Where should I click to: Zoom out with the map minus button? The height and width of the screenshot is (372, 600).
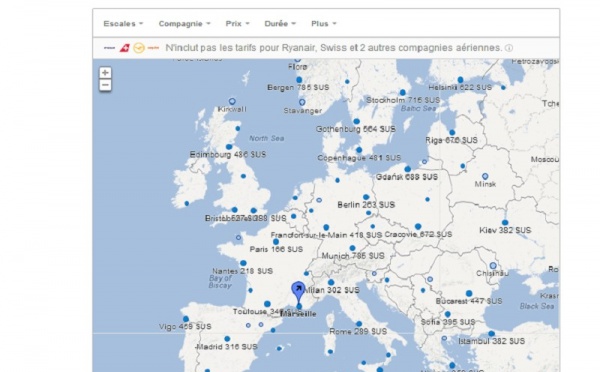(x=105, y=85)
